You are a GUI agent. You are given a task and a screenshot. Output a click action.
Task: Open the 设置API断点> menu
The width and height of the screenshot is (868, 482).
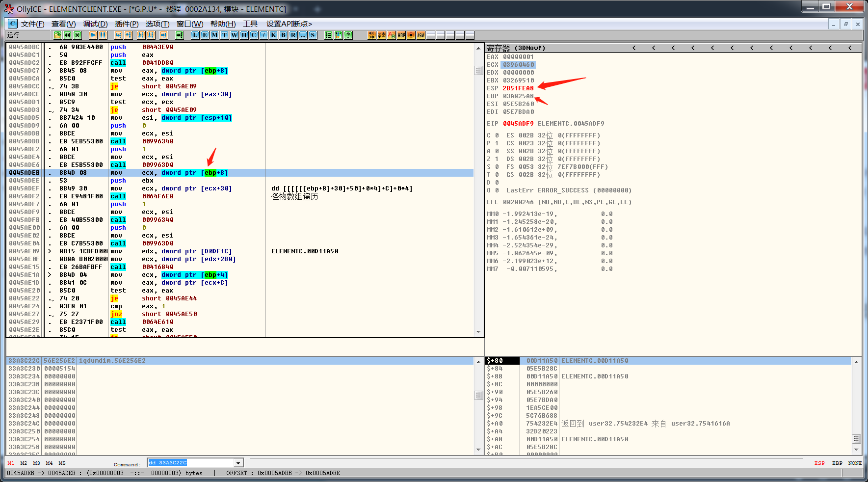289,24
